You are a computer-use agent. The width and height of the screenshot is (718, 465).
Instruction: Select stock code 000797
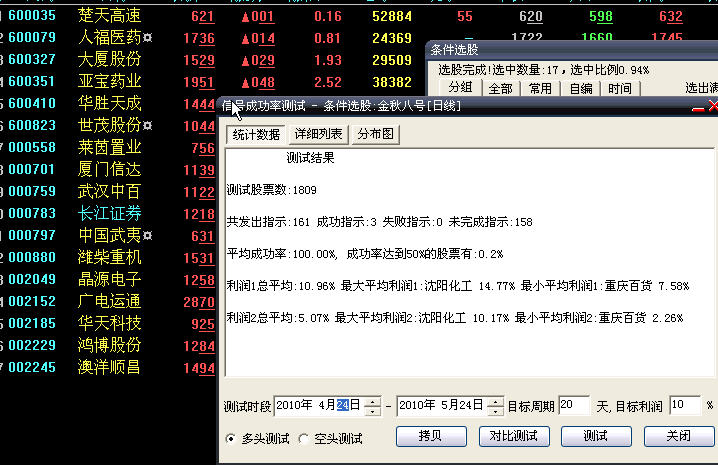coord(32,235)
